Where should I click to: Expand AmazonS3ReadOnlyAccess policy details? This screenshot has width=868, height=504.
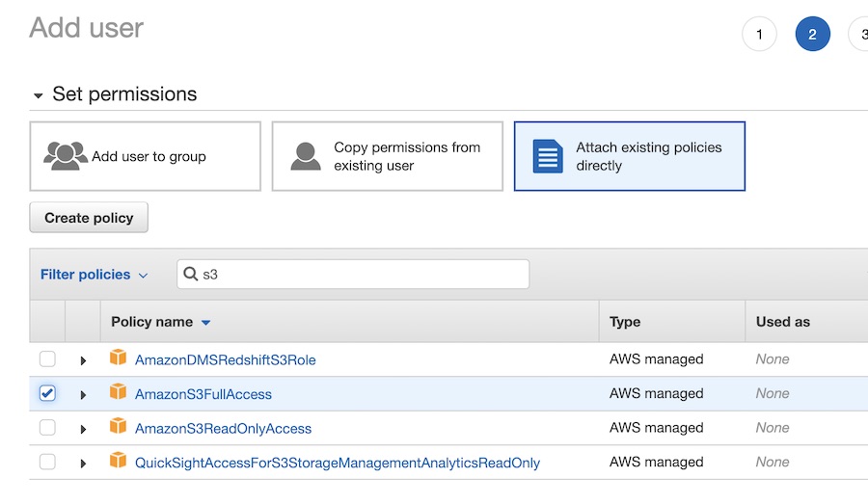point(83,429)
